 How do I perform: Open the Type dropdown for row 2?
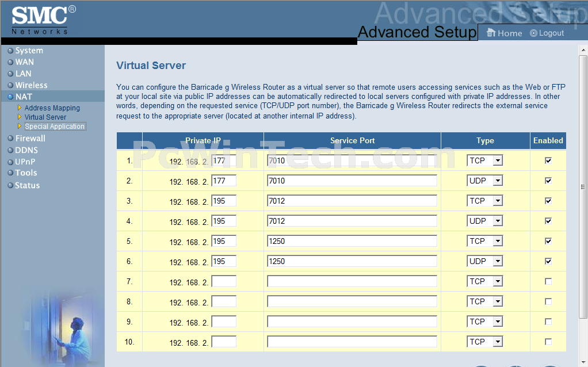coord(484,181)
